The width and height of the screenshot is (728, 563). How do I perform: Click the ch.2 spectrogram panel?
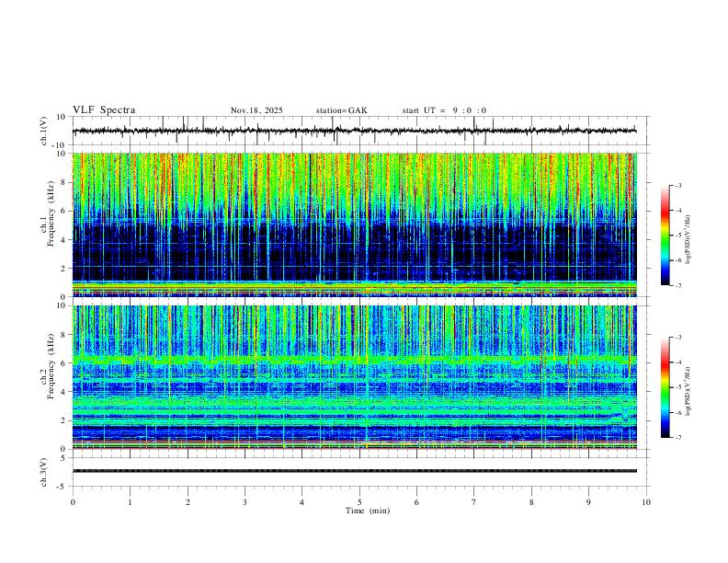[x=355, y=377]
